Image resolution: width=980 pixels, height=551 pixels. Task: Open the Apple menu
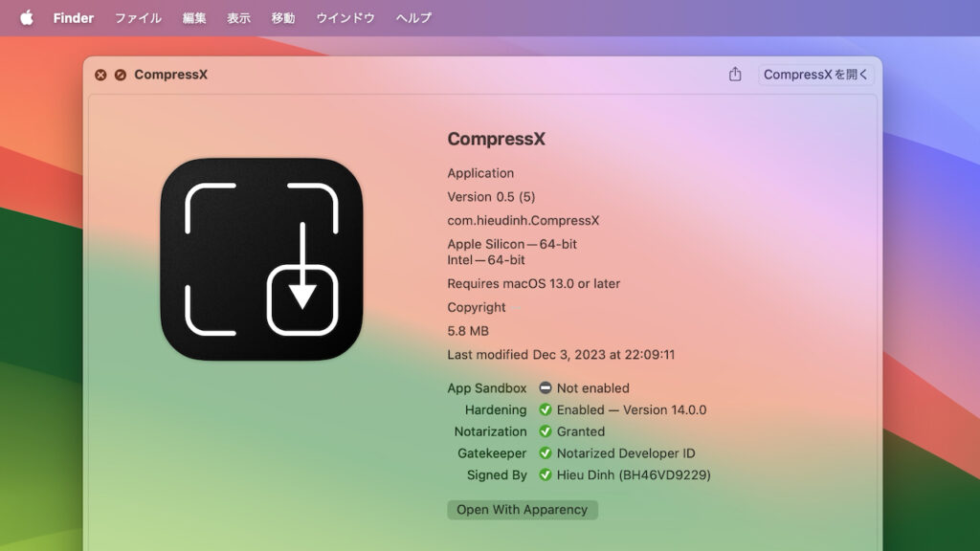coord(26,18)
